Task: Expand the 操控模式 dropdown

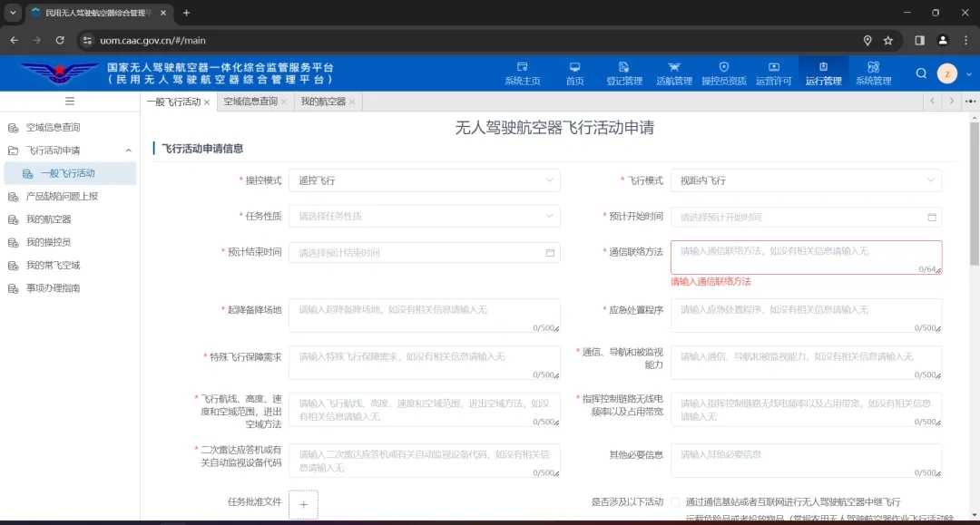Action: click(424, 180)
